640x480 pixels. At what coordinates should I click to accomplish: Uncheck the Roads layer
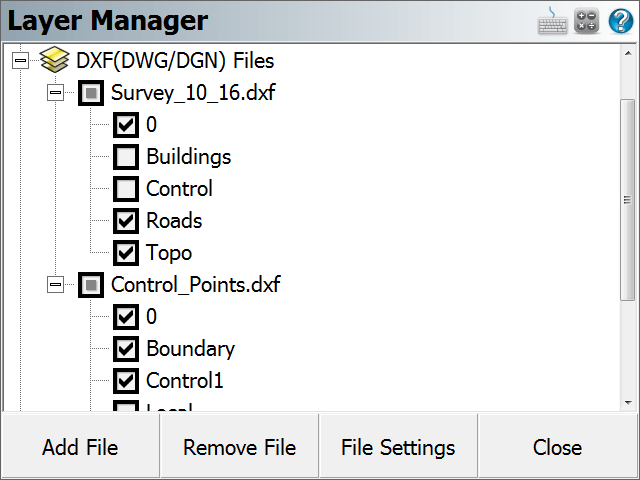(126, 221)
